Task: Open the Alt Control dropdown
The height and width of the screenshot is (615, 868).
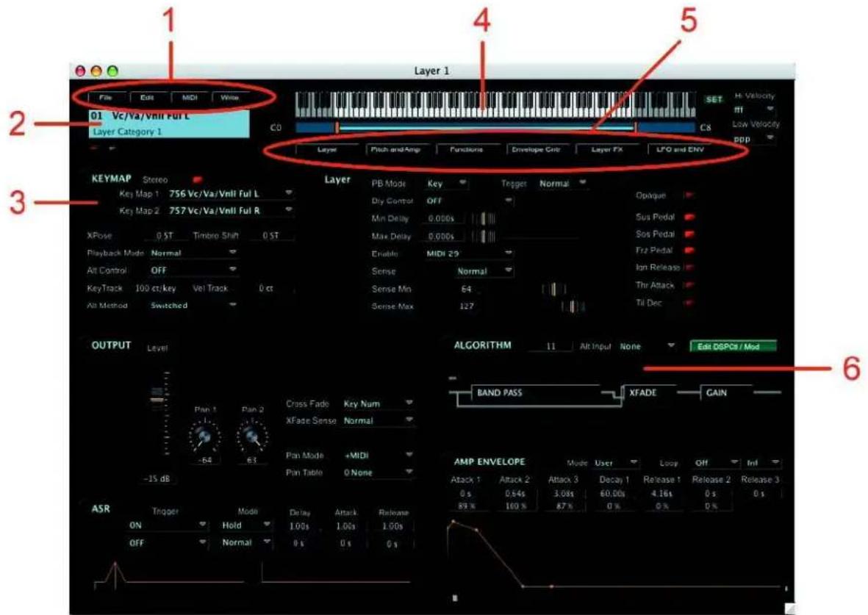Action: (193, 270)
